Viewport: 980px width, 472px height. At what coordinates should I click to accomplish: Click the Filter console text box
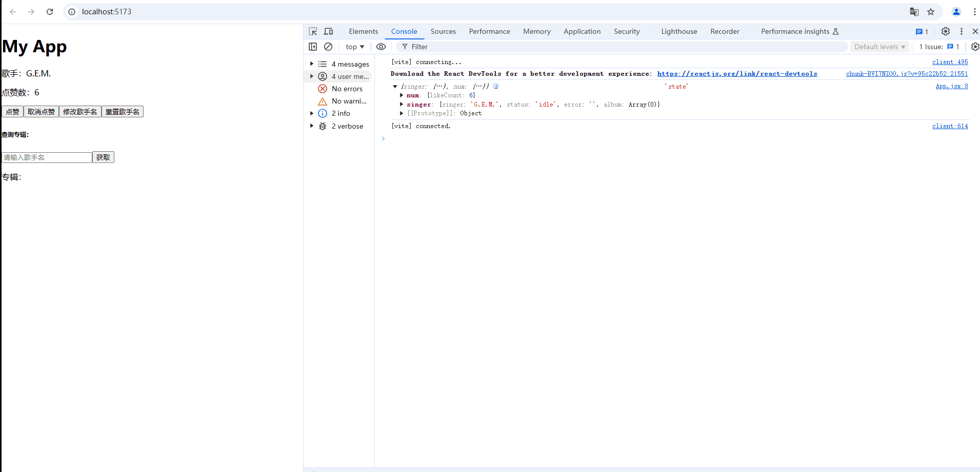click(x=626, y=47)
